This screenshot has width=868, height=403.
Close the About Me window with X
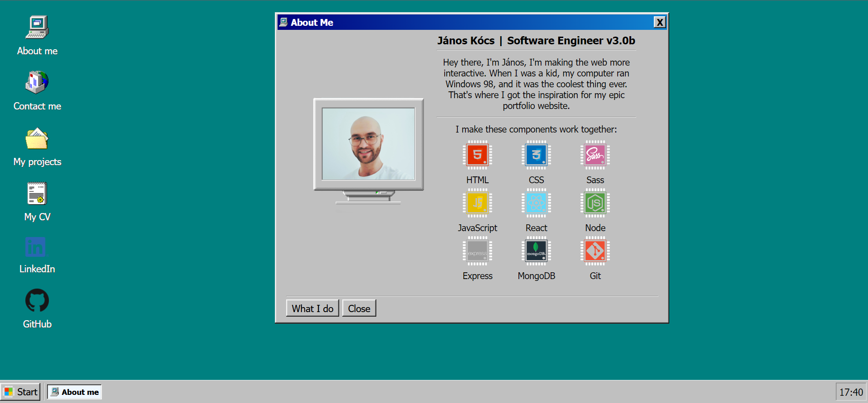click(660, 22)
